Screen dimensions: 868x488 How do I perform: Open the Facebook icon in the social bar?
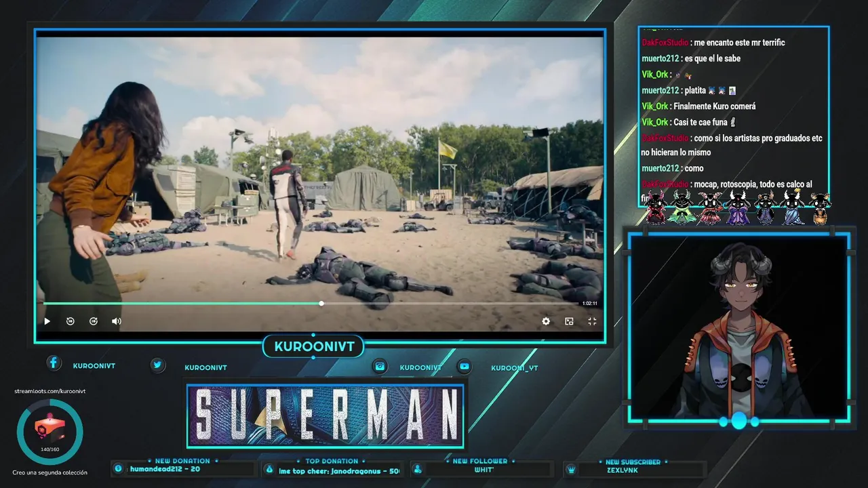(x=54, y=363)
